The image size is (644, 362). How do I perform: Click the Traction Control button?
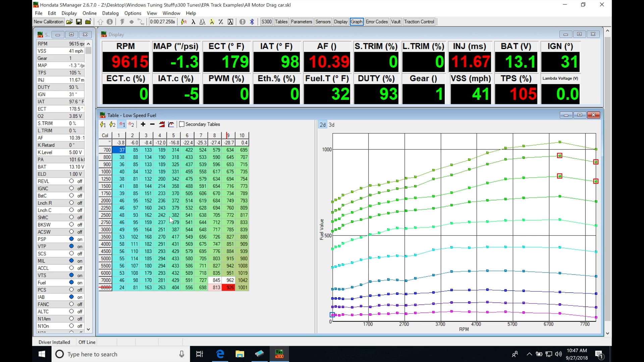(419, 21)
